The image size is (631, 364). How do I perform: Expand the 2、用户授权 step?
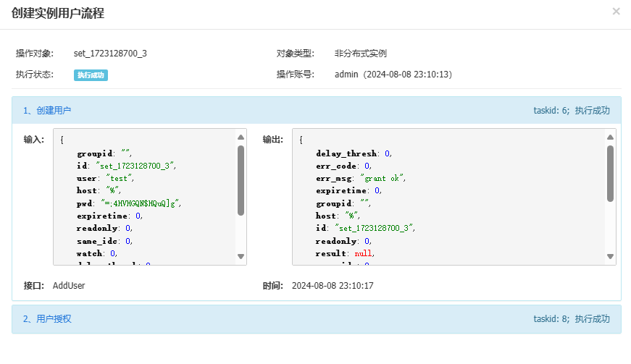(317, 319)
